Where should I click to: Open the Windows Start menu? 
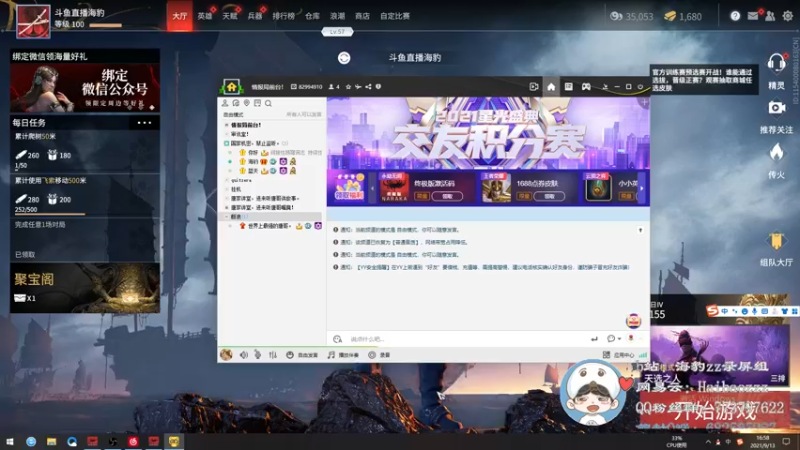10,441
